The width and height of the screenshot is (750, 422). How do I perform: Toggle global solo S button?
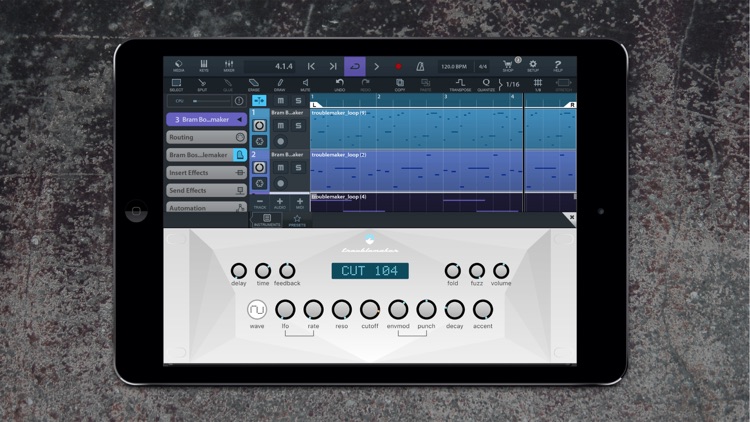point(298,100)
